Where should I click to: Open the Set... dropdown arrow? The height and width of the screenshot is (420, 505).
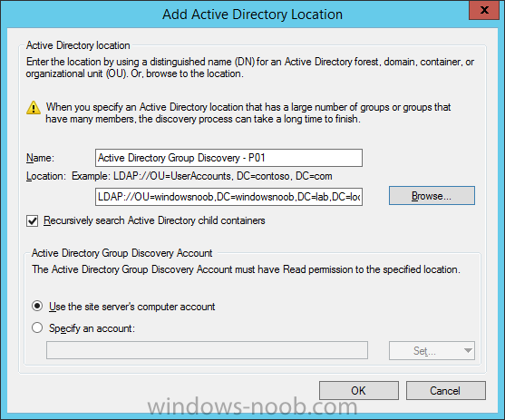(x=468, y=350)
